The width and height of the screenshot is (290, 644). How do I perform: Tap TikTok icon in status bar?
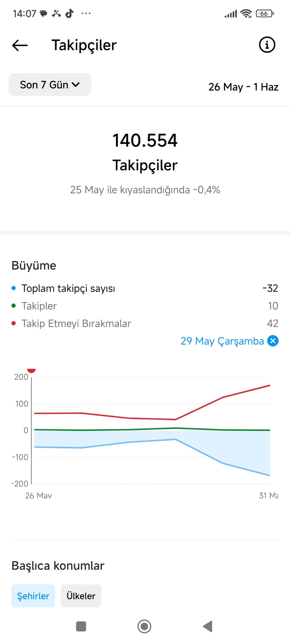[x=70, y=14]
